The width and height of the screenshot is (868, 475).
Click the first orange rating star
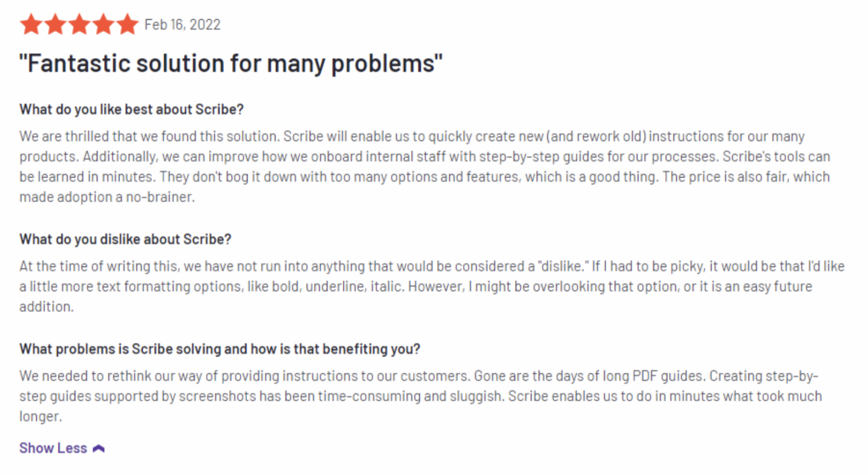pyautogui.click(x=31, y=24)
